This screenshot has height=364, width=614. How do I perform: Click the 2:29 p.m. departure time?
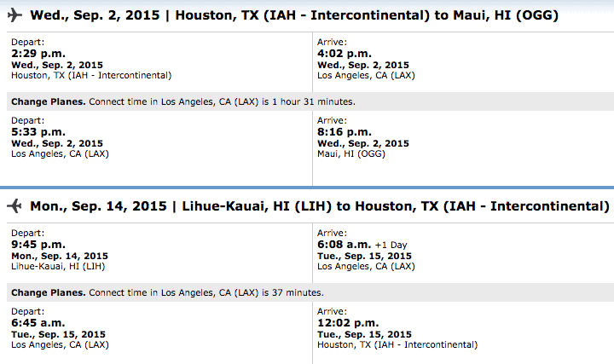(x=38, y=54)
